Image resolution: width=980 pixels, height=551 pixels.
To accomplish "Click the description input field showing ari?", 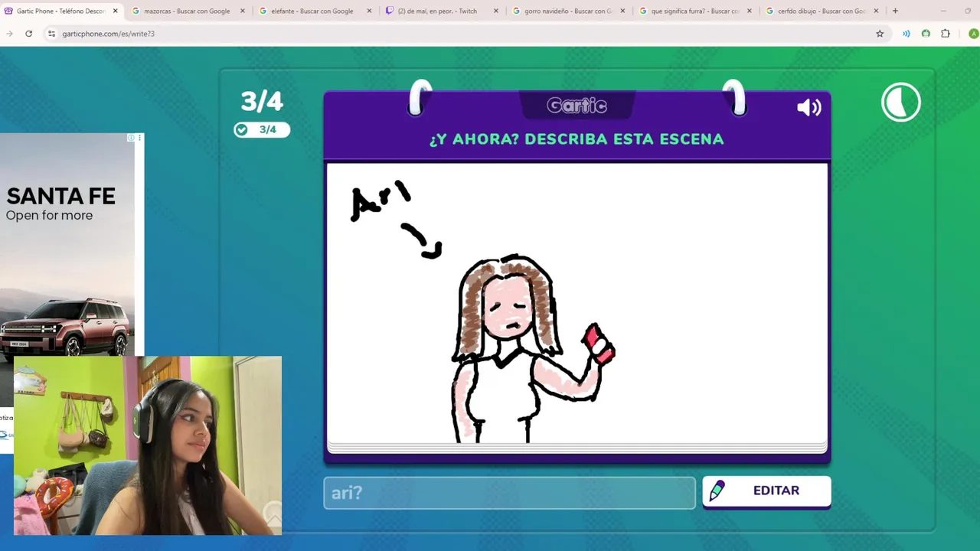I will pyautogui.click(x=509, y=493).
